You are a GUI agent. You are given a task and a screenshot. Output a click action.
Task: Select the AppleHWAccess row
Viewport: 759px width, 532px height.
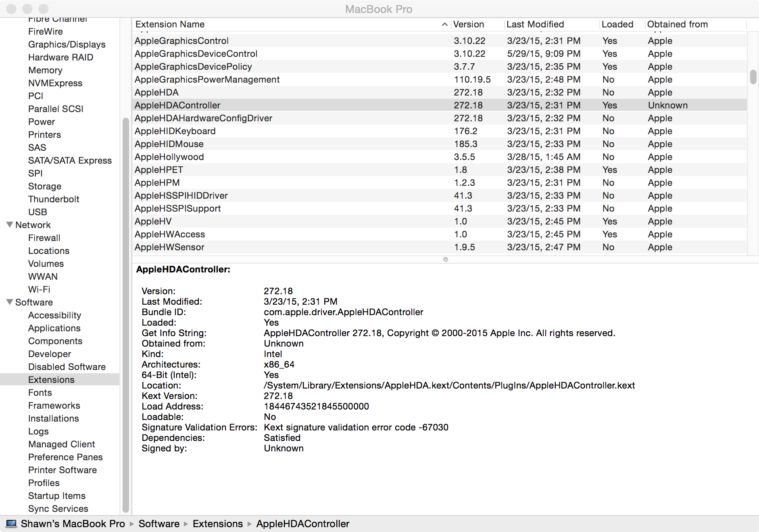click(440, 234)
